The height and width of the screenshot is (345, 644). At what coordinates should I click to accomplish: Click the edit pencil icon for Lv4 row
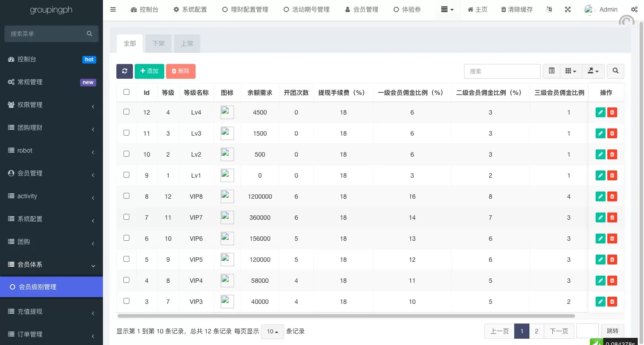(601, 112)
